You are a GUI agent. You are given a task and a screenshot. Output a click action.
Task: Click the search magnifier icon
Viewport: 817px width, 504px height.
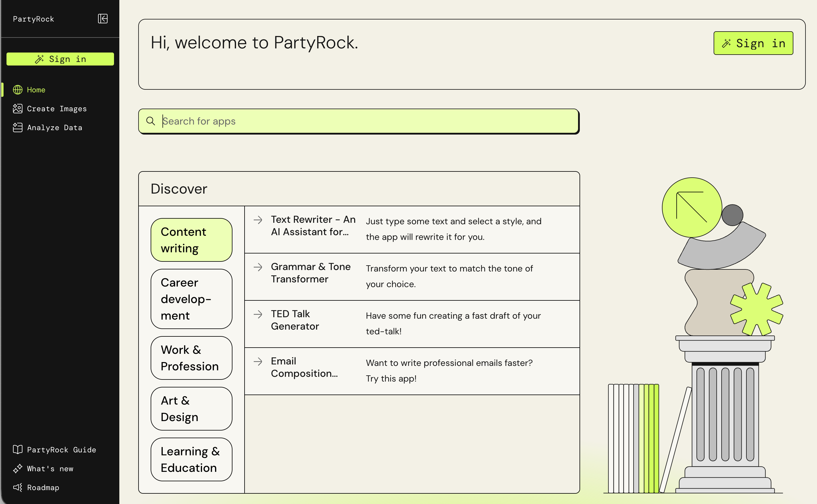pyautogui.click(x=151, y=121)
